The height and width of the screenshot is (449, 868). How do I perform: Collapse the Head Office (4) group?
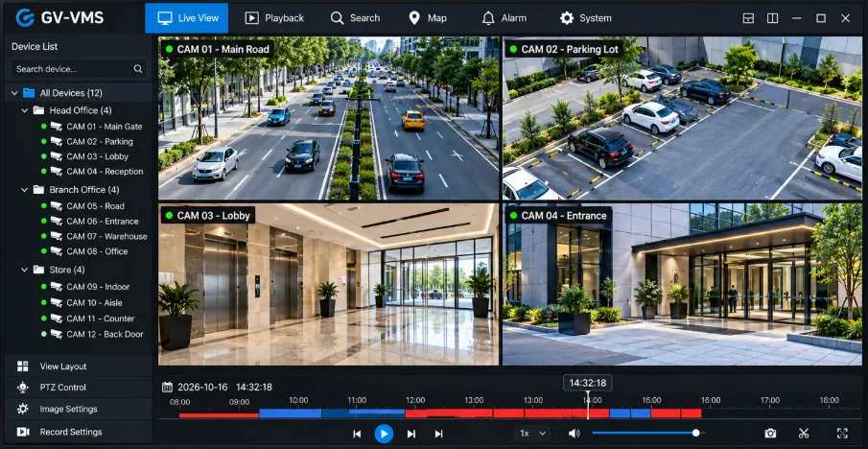[x=24, y=110]
